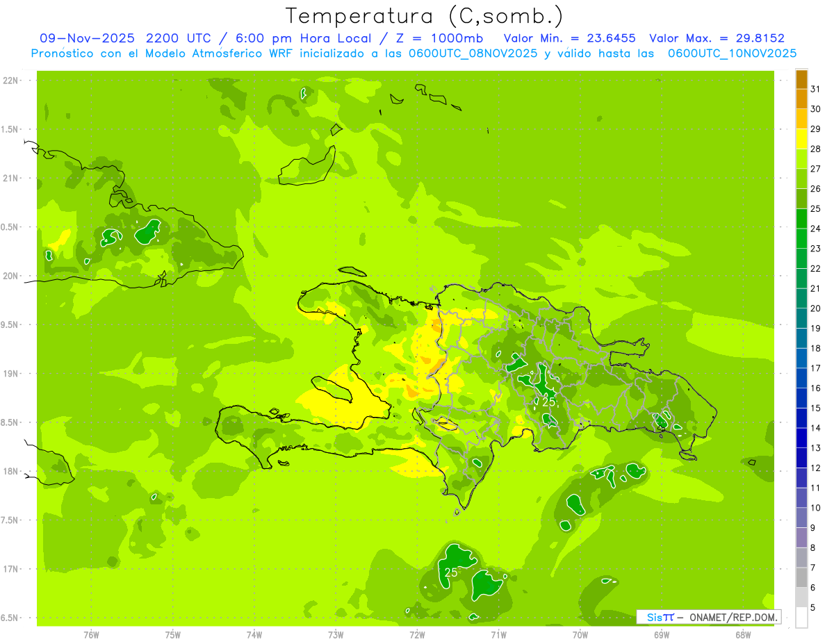Click the "75W" longitude axis label
Viewport: 834px width, 644px height.
[172, 634]
